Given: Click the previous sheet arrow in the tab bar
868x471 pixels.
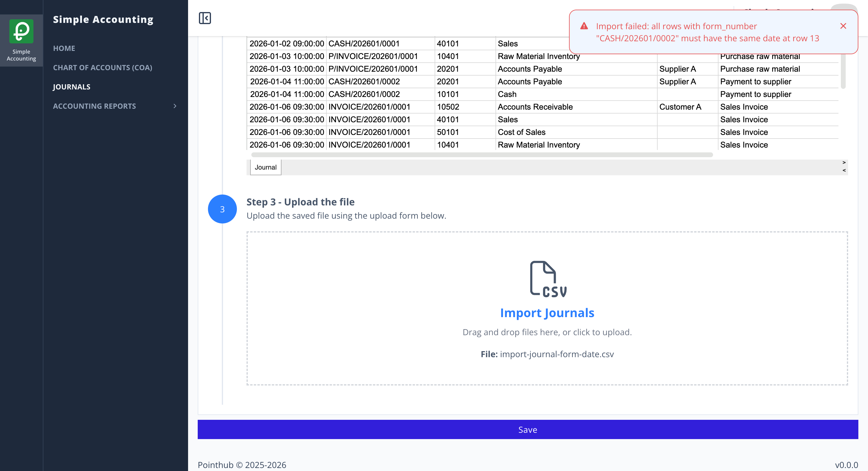Looking at the screenshot, I should 844,170.
